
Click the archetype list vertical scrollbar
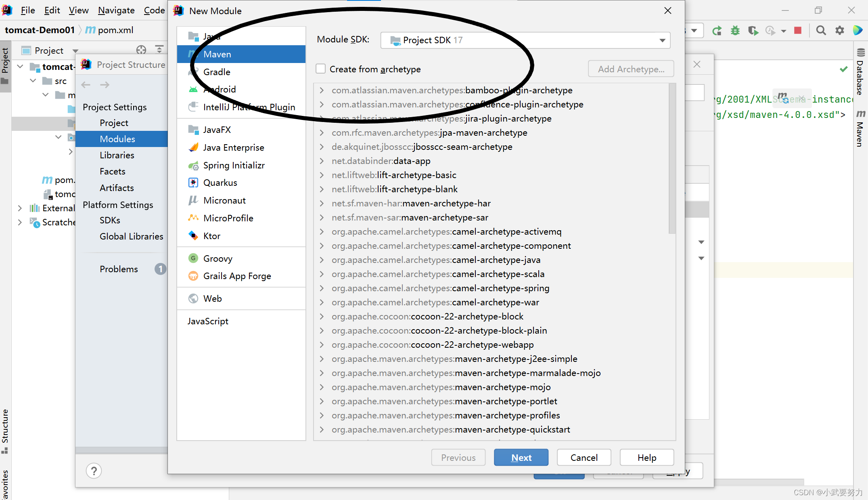(672, 158)
